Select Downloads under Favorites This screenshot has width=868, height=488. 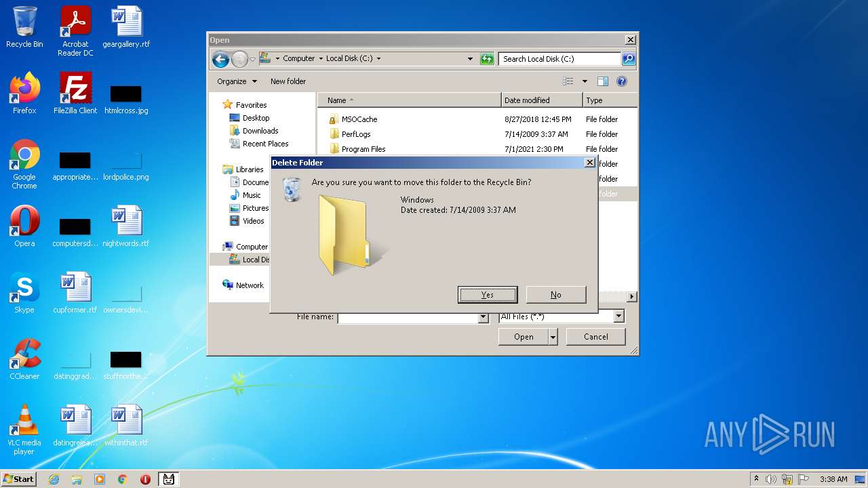click(260, 131)
